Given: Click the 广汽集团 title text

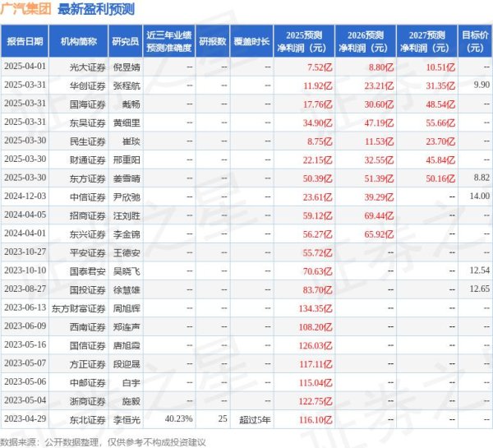Looking at the screenshot, I should (x=25, y=8).
